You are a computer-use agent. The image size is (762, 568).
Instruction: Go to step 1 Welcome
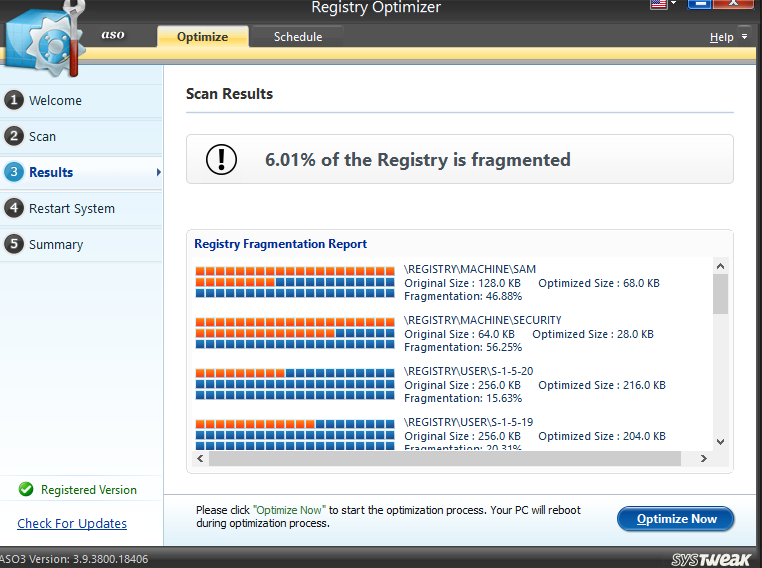tap(81, 101)
